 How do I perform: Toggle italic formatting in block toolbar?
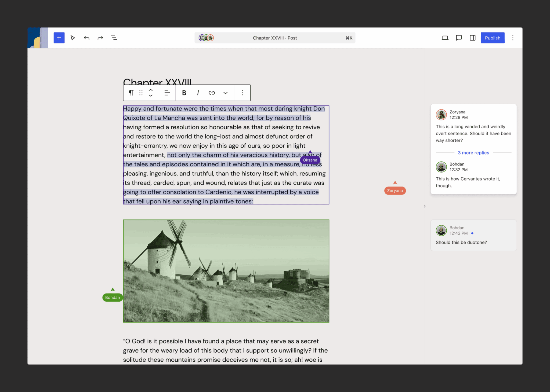198,93
